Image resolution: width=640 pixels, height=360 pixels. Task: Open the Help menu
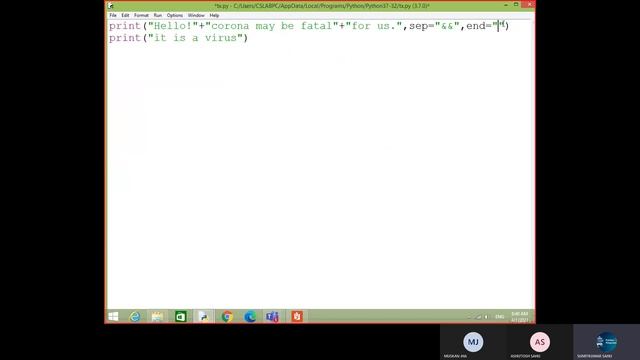[x=214, y=16]
